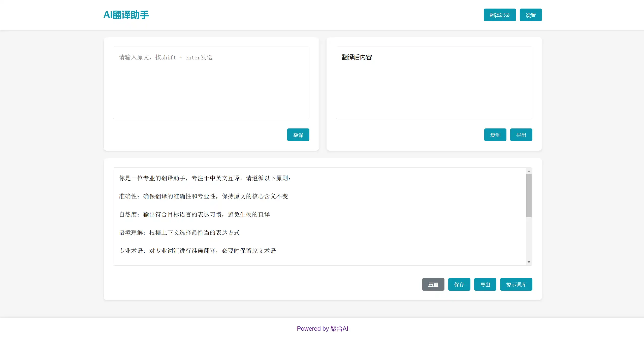Open the 提示词库 prompt library
The width and height of the screenshot is (644, 338).
tap(516, 285)
